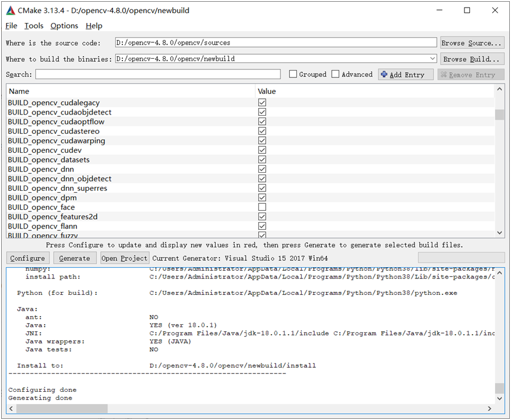Image resolution: width=511 pixels, height=420 pixels.
Task: Click the Search input field
Action: (x=158, y=74)
